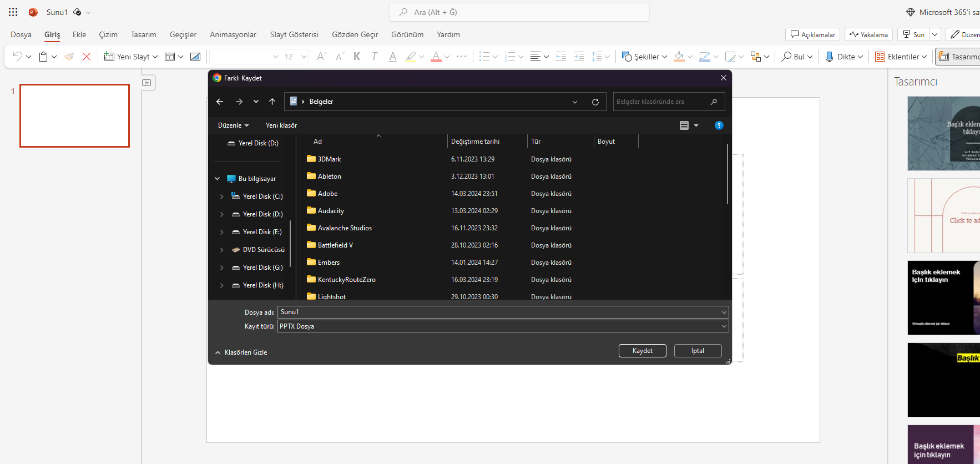The image size is (980, 464).
Task: Click the Back arrow in the save dialog
Action: 220,102
